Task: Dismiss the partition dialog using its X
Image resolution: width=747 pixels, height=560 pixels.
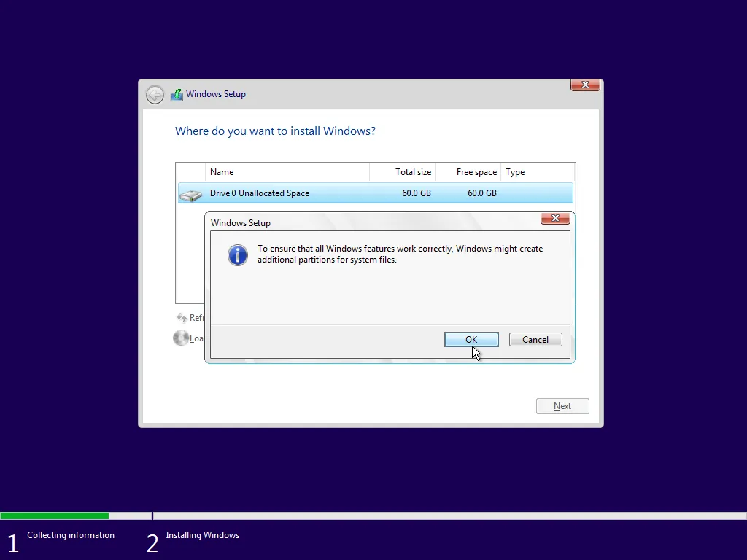Action: point(555,219)
